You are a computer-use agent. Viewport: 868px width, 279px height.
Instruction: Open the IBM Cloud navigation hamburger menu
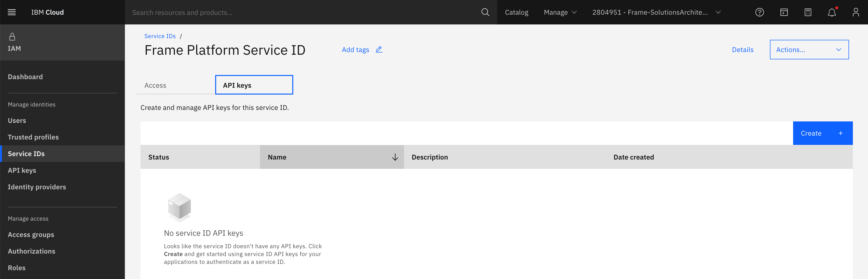click(11, 12)
